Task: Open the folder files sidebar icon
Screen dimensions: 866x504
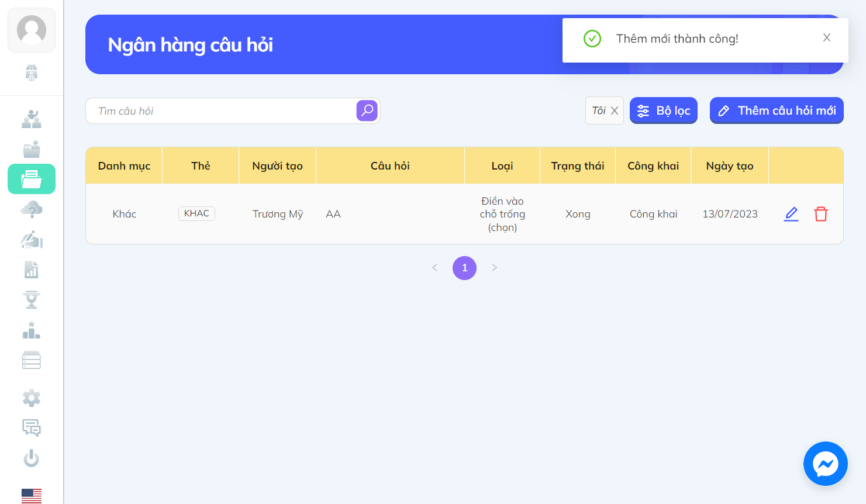Action: point(32,149)
